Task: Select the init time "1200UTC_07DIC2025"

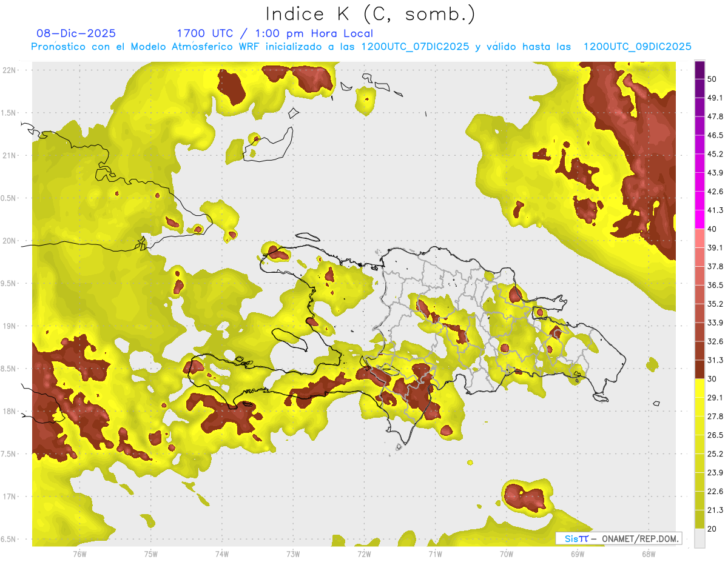Action: (415, 47)
